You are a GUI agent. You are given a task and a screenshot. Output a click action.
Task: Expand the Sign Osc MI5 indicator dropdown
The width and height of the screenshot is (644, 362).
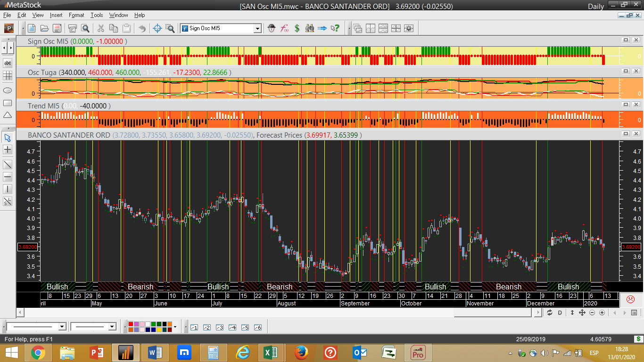click(x=257, y=28)
